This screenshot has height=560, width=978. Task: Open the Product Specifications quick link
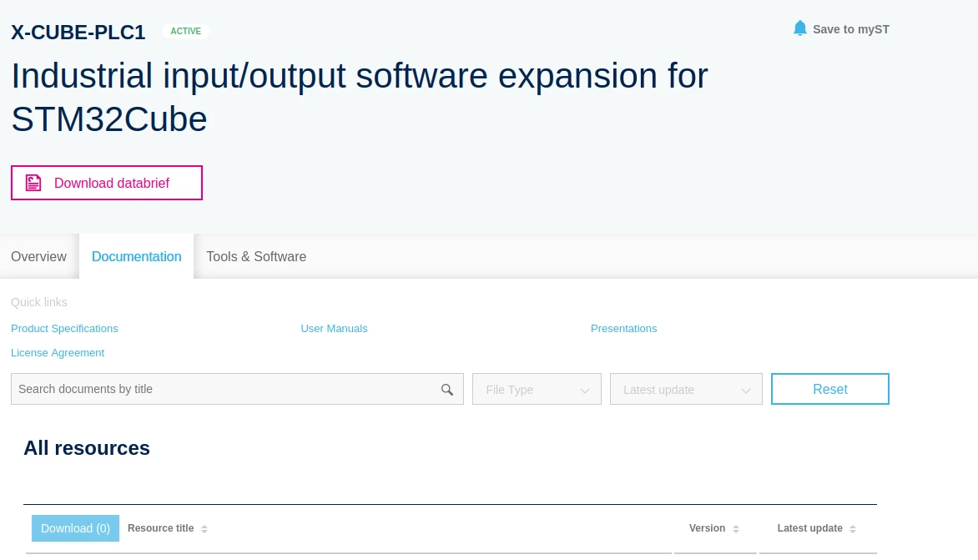point(64,329)
